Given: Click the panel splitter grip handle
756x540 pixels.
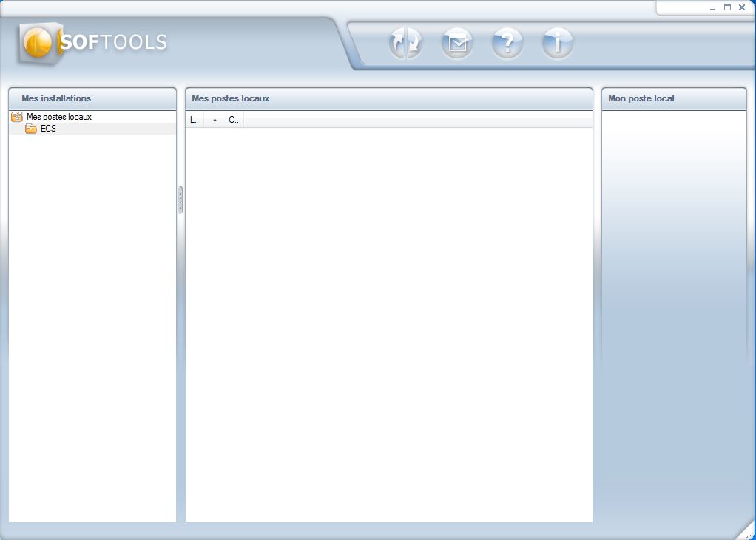Looking at the screenshot, I should click(180, 200).
